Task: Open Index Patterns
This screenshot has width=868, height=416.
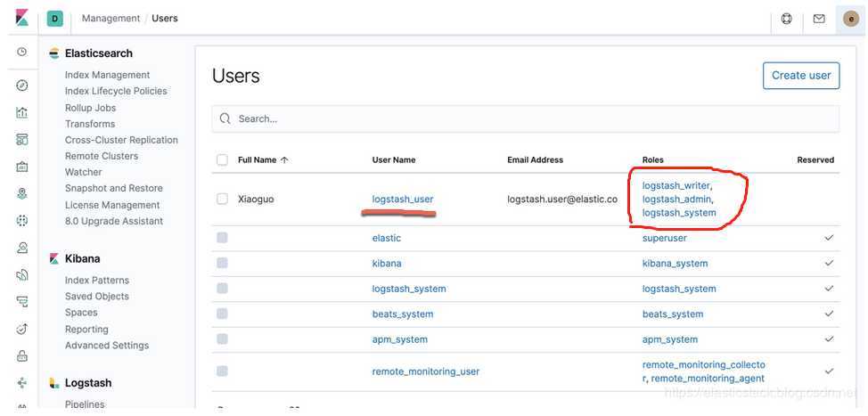Action: [x=97, y=280]
